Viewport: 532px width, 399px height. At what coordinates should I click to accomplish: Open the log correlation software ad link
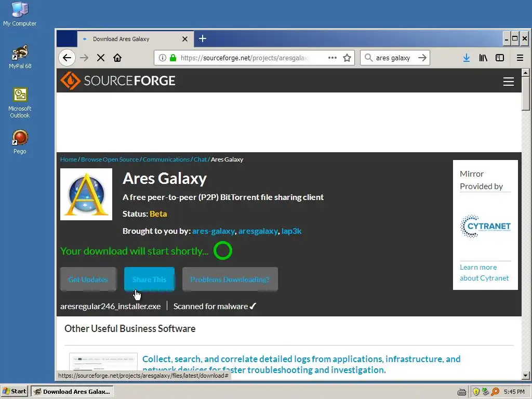tap(301, 364)
